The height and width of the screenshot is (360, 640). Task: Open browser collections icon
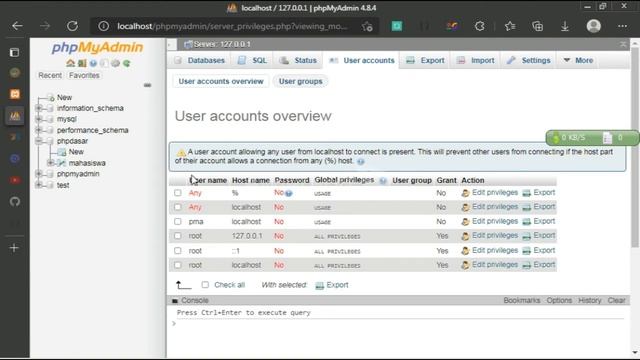[538, 26]
